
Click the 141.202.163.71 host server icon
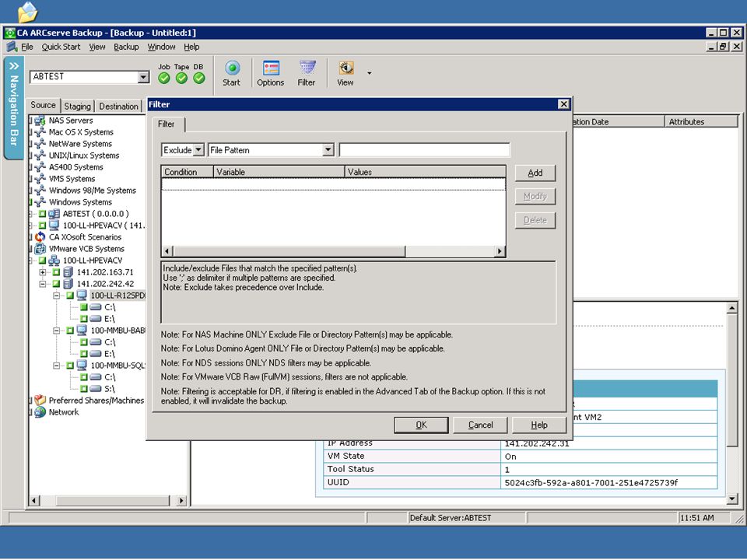click(68, 272)
